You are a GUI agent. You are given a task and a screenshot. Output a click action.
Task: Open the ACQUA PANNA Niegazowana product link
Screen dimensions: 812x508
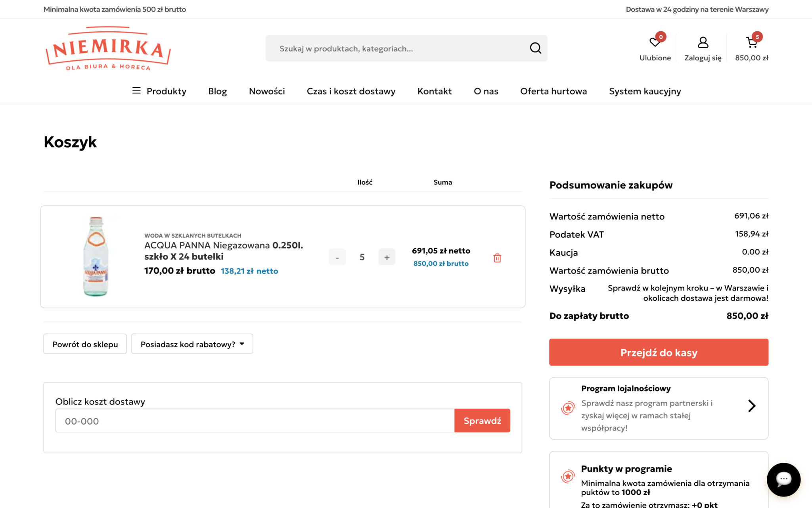coord(223,251)
